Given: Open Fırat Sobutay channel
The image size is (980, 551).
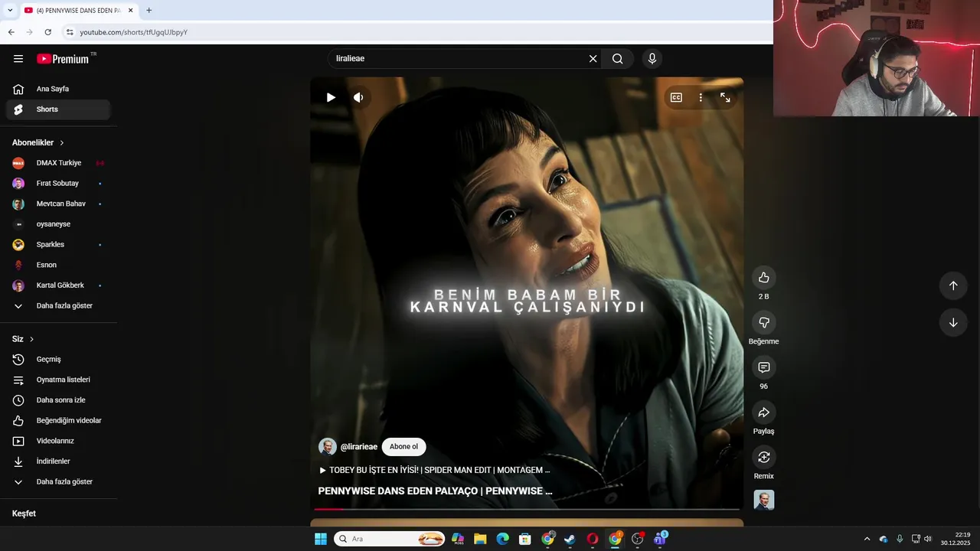Looking at the screenshot, I should [x=58, y=184].
